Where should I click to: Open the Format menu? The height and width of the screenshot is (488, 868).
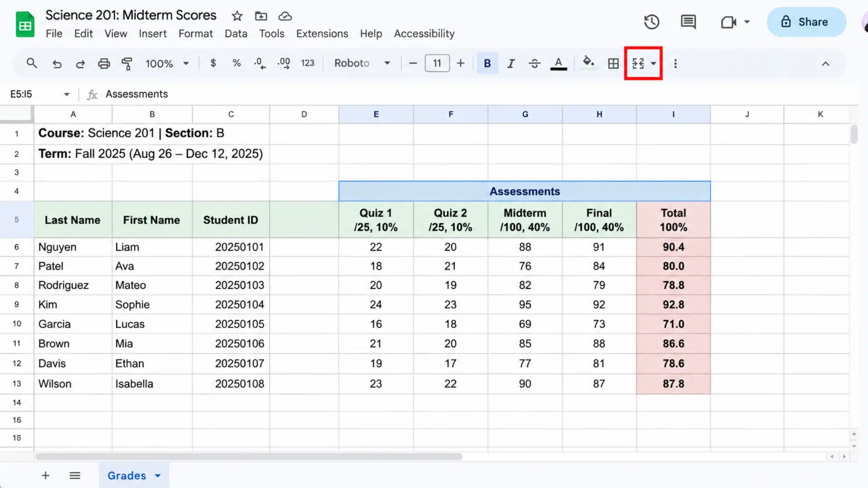pos(195,33)
